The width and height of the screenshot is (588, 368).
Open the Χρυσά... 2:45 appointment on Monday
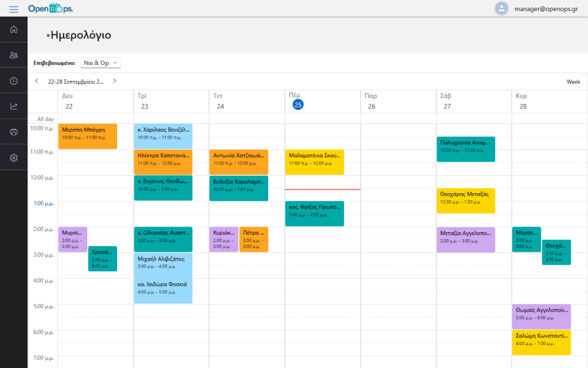[x=103, y=258]
